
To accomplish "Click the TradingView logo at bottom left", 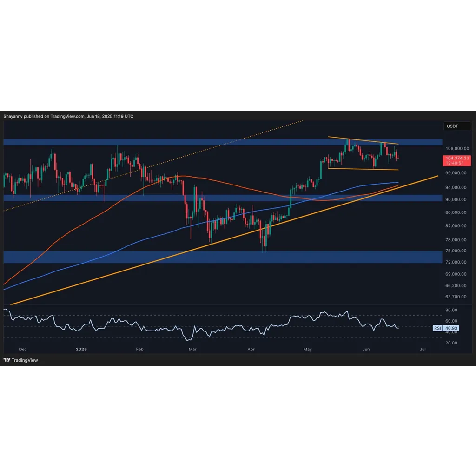I will (x=20, y=360).
